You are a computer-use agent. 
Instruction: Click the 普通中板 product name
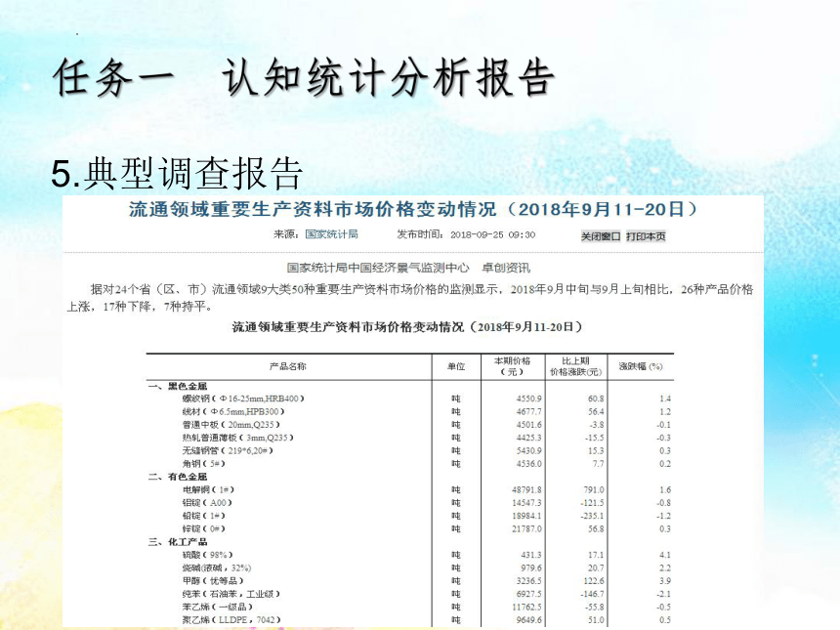pyautogui.click(x=231, y=425)
